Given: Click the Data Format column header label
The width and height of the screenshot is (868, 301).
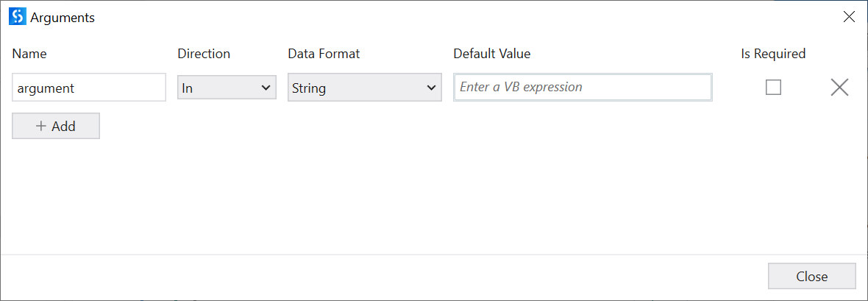Looking at the screenshot, I should (x=324, y=54).
